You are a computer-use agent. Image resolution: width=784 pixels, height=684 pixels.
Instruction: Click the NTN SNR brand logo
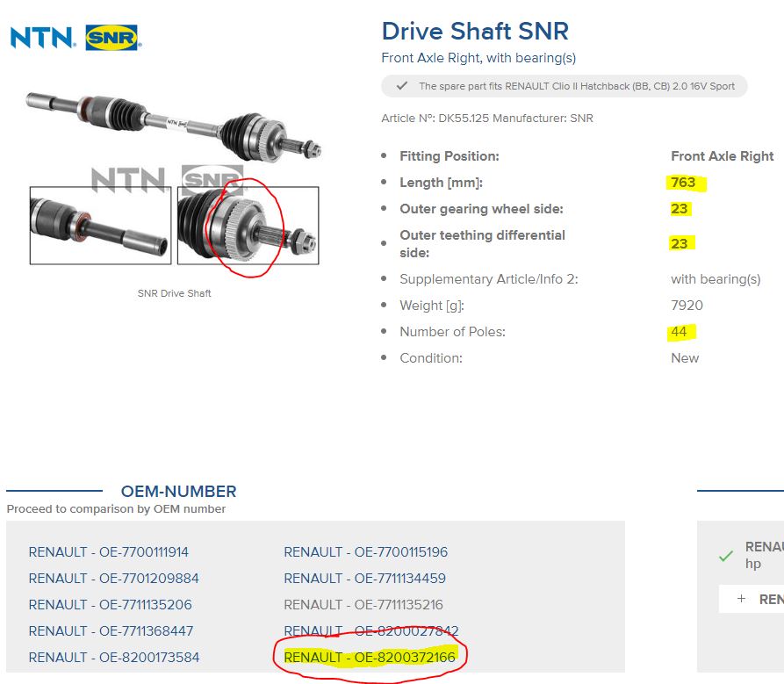coord(75,38)
